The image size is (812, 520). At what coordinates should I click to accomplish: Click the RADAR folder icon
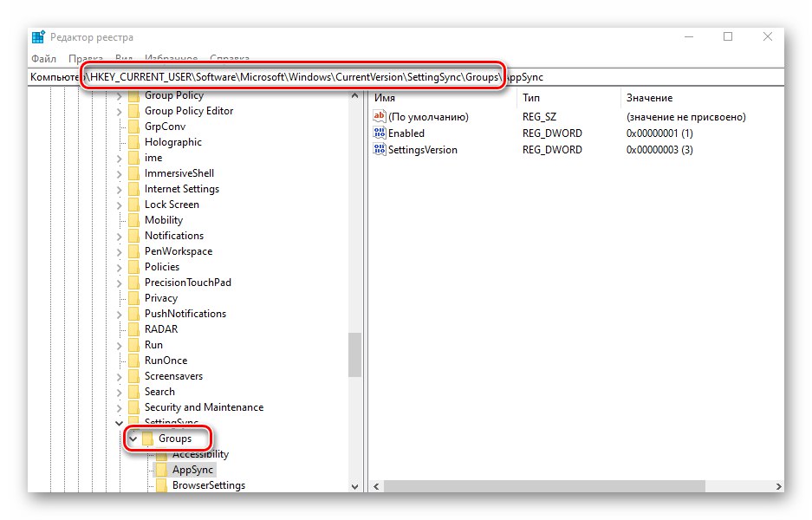pyautogui.click(x=133, y=329)
